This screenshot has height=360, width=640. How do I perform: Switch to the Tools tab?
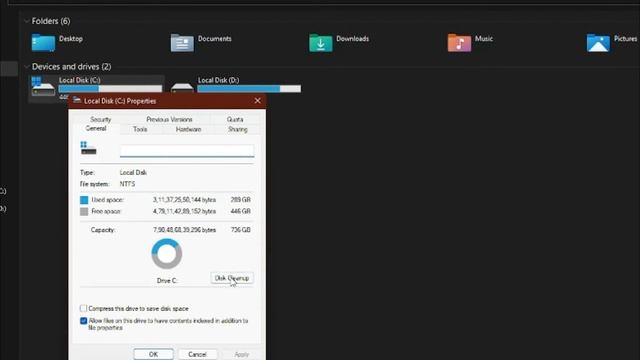tap(140, 129)
